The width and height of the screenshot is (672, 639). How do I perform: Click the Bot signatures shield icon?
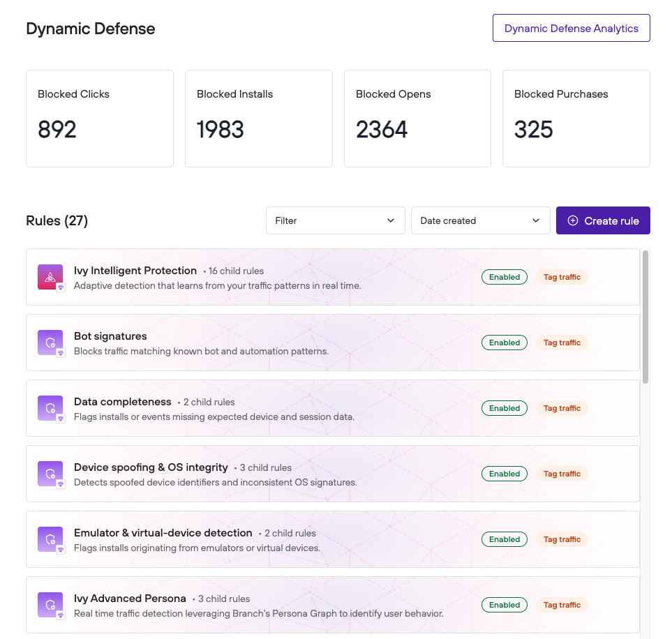point(50,343)
